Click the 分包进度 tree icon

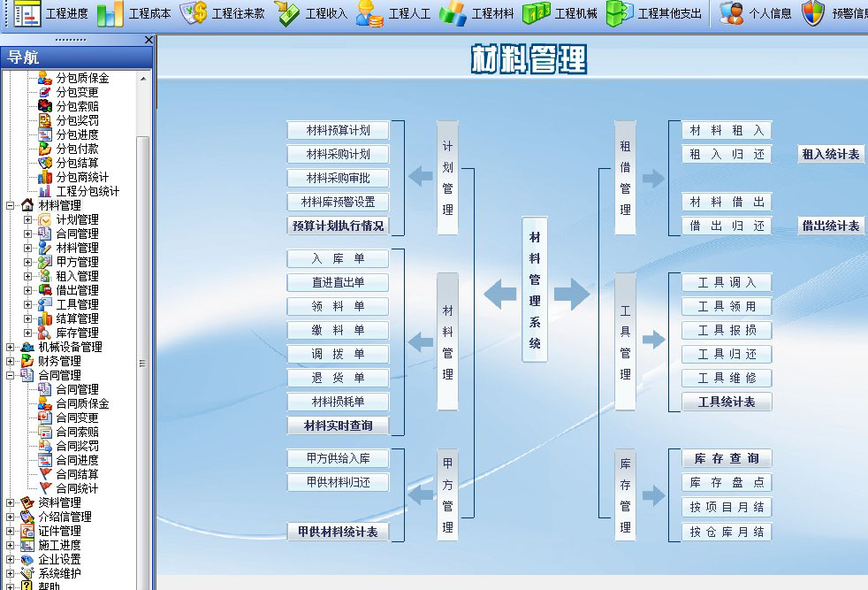click(45, 134)
